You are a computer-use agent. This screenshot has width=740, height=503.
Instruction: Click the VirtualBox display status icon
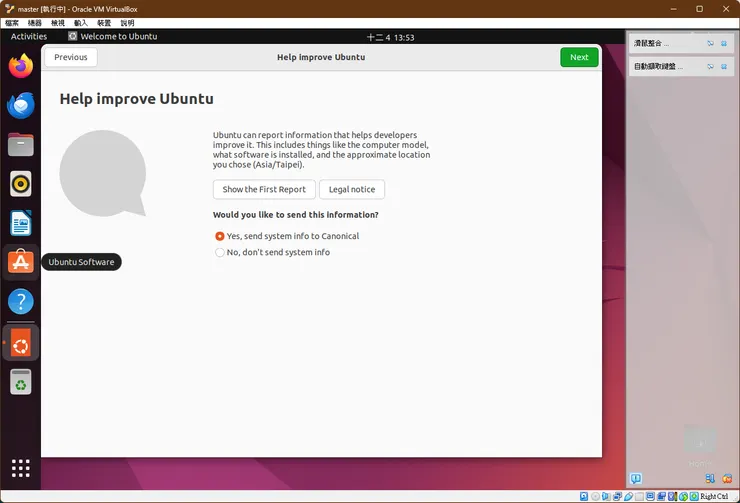click(650, 496)
